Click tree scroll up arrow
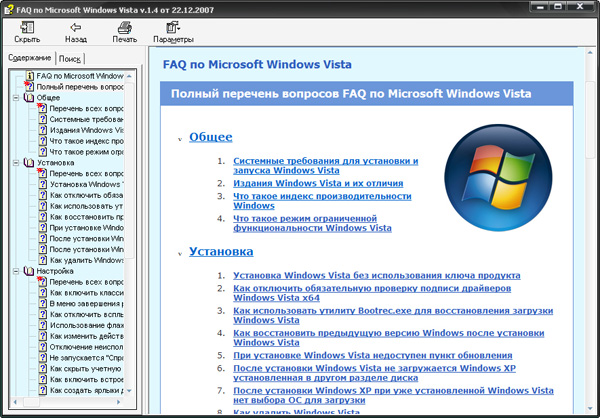 129,76
